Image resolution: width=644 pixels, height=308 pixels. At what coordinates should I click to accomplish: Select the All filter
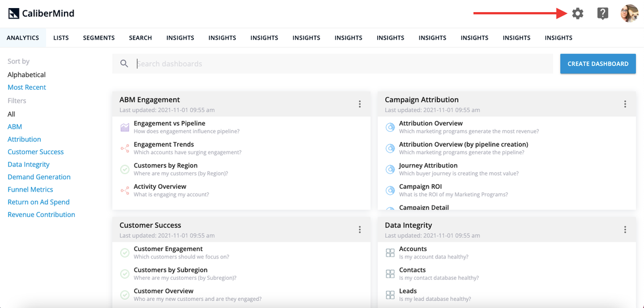11,114
